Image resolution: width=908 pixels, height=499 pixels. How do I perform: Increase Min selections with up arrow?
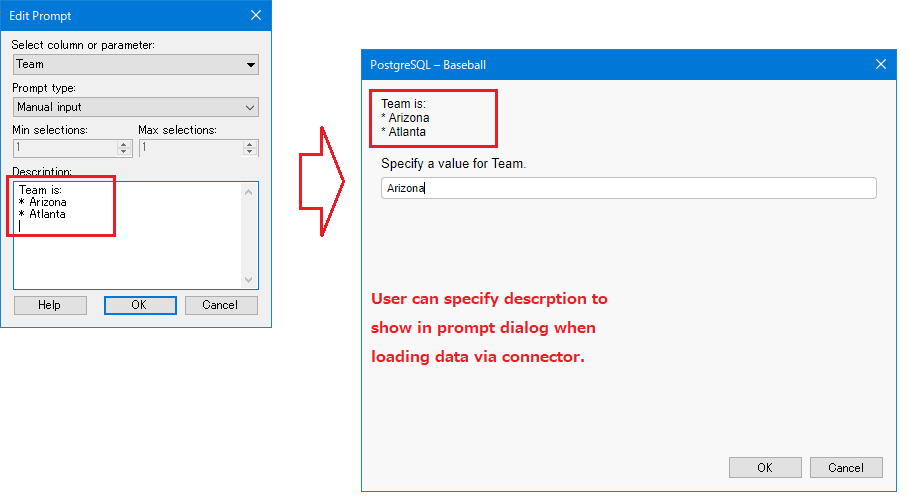tap(124, 143)
